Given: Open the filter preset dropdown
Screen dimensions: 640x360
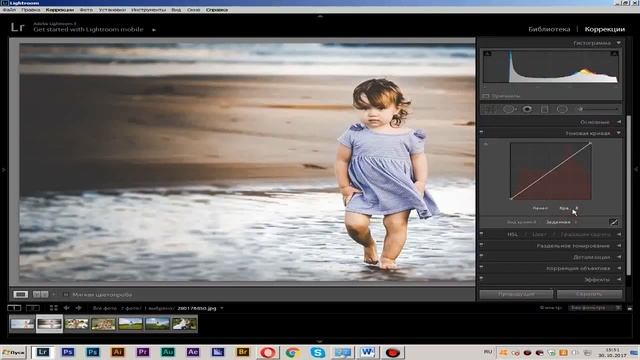Looking at the screenshot, I should click(x=595, y=308).
